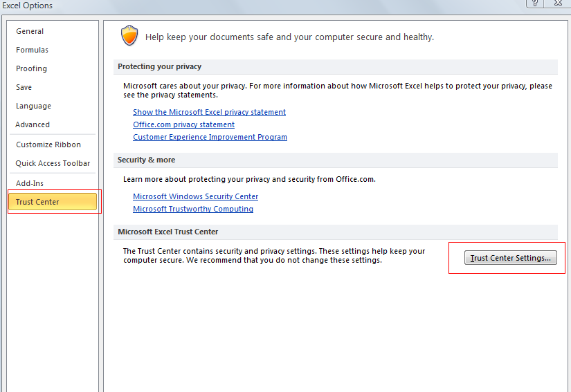Select Formulas in the sidebar

click(x=32, y=50)
